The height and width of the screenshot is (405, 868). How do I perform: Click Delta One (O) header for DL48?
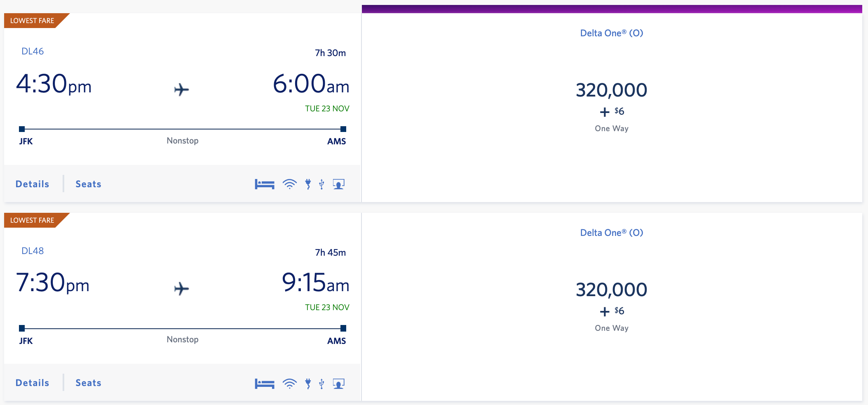coord(612,233)
